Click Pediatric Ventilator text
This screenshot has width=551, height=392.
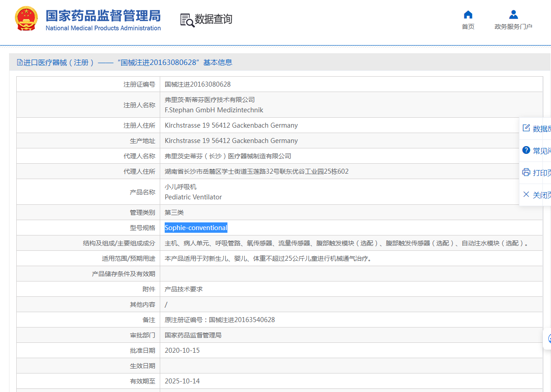coord(193,197)
